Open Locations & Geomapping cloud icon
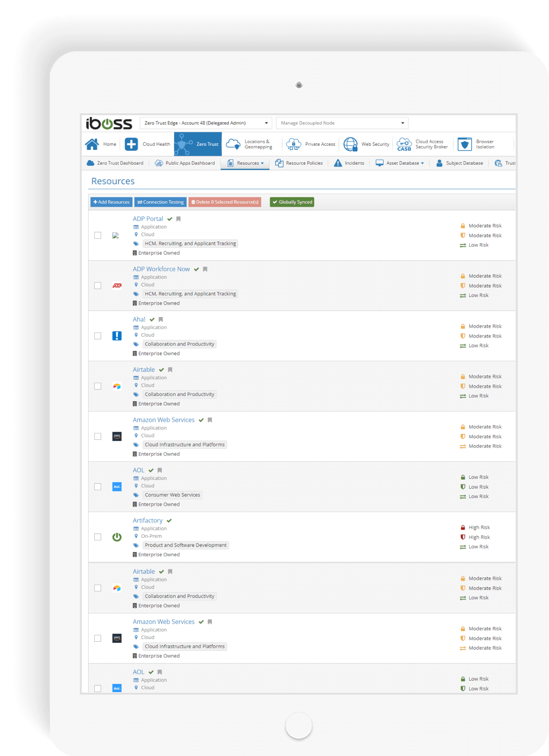The height and width of the screenshot is (756, 549). 233,144
